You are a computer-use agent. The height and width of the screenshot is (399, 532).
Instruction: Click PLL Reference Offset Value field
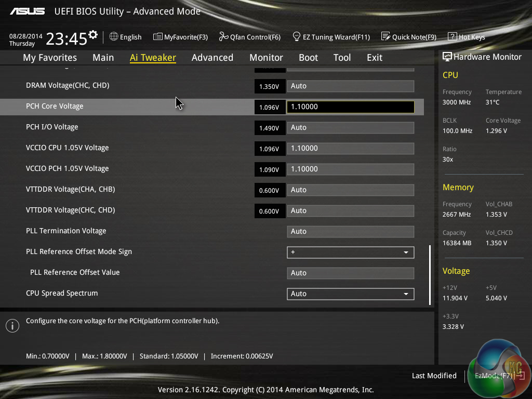[351, 273]
